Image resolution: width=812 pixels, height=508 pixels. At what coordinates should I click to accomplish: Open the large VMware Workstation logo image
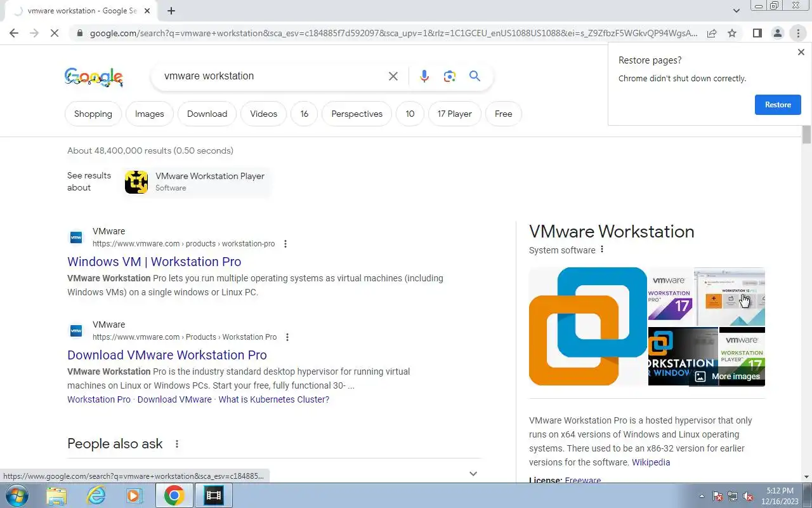(588, 326)
